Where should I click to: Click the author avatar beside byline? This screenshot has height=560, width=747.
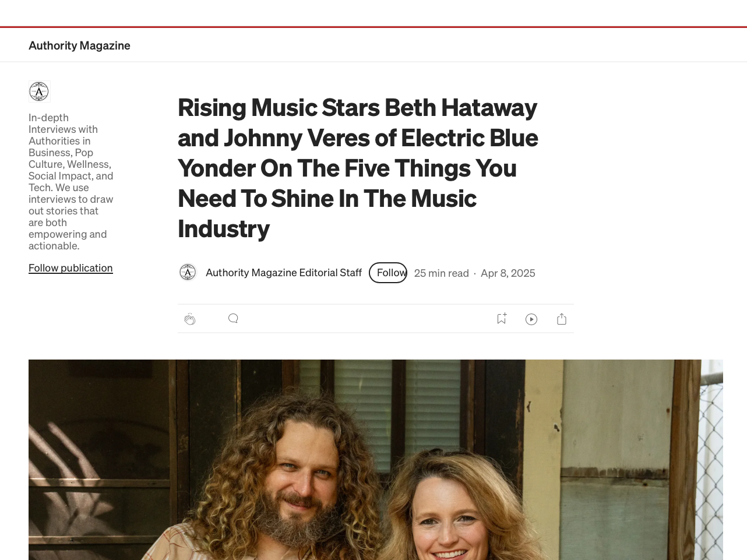coord(188,272)
